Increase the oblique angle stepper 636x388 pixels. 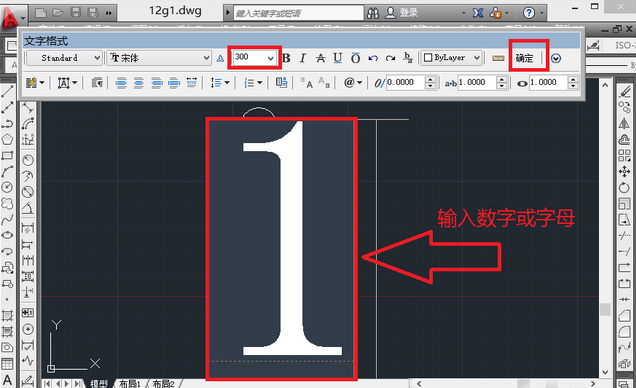430,79
